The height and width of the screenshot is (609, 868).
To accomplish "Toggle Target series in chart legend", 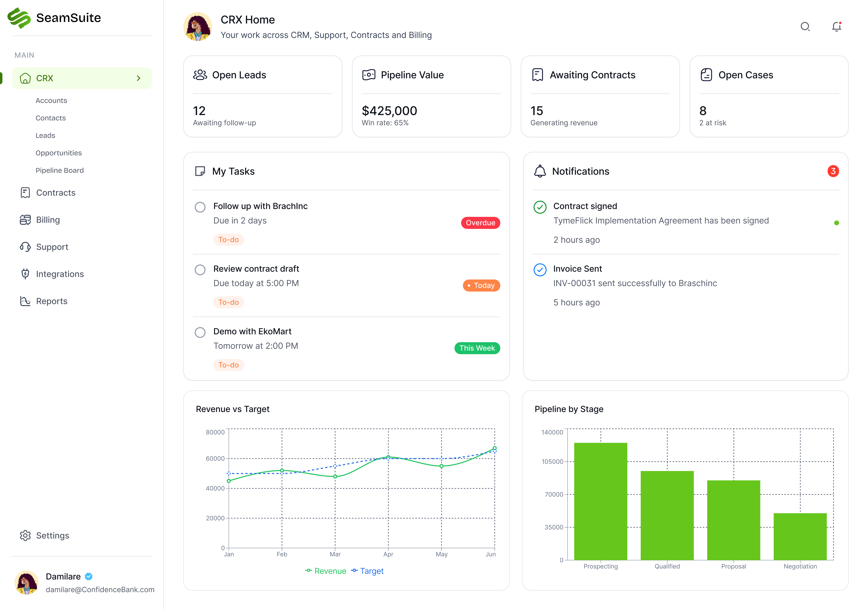I will point(367,571).
